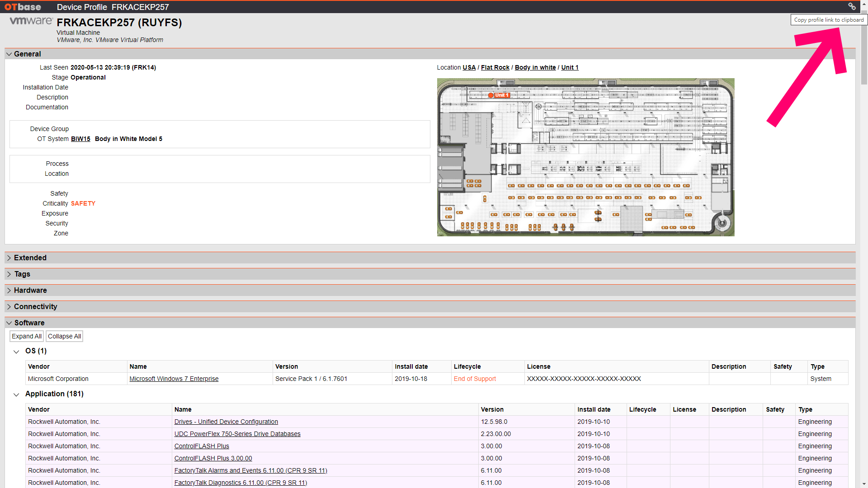Open the BIW15 OT System link

(80, 139)
